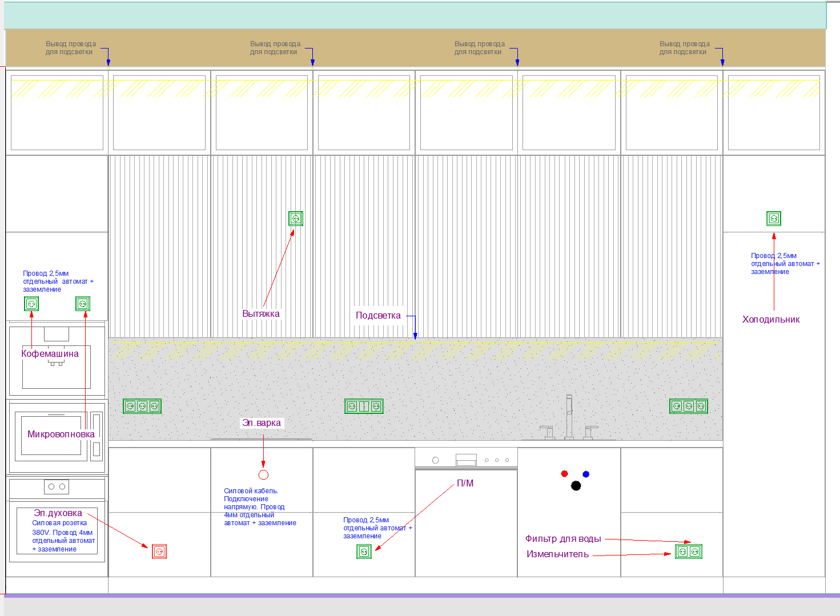Click the red hot water dot
This screenshot has width=840, height=616.
pos(564,473)
